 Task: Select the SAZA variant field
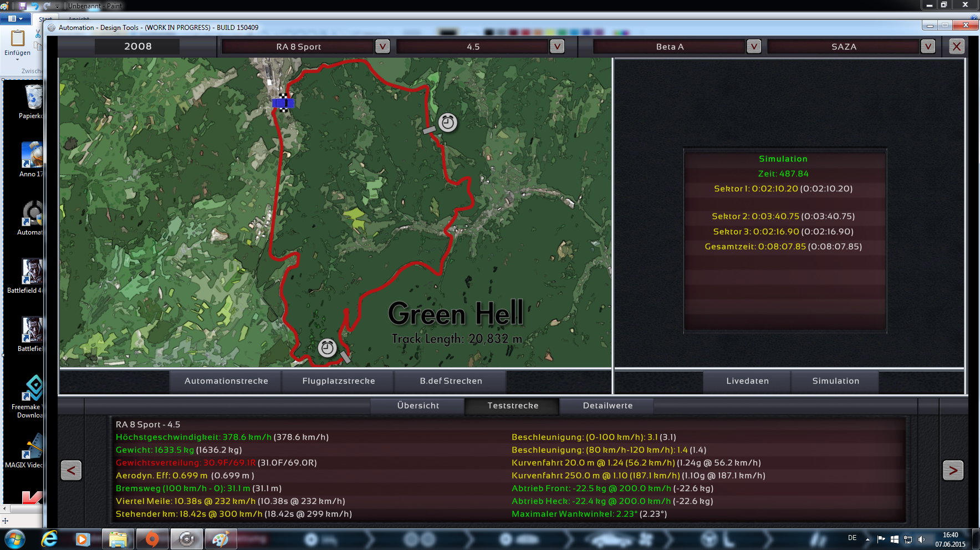click(x=844, y=47)
